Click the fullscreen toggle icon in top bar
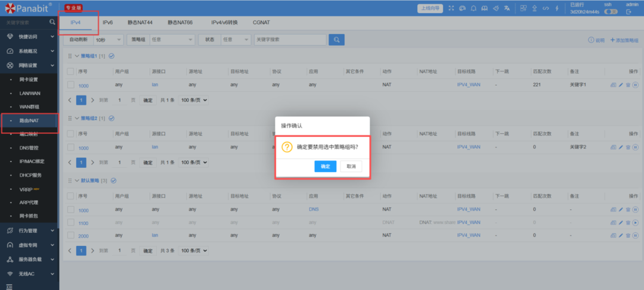 [451, 8]
